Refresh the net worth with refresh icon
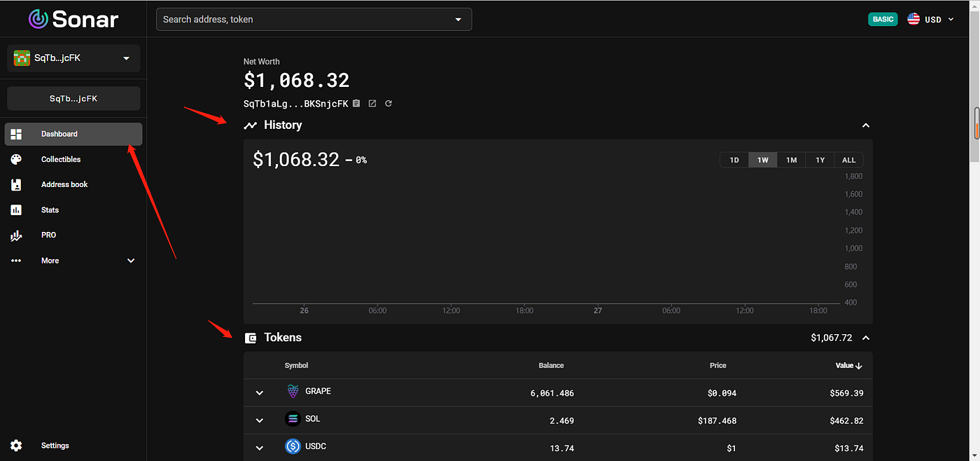 click(x=388, y=104)
